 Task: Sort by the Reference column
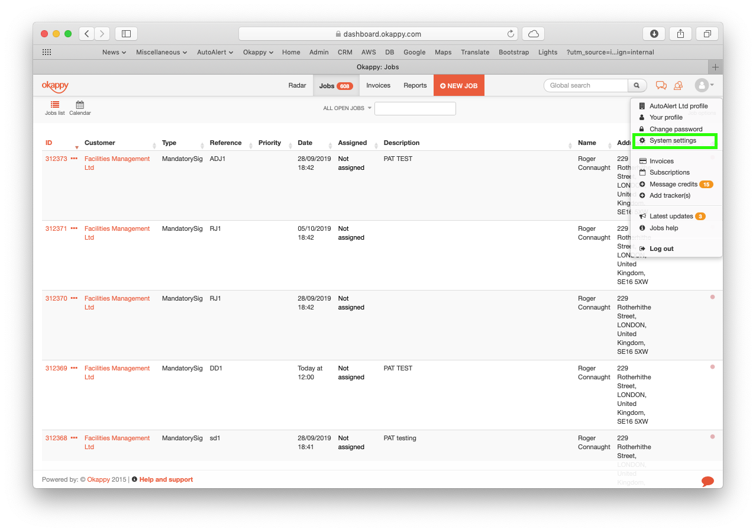coord(225,143)
